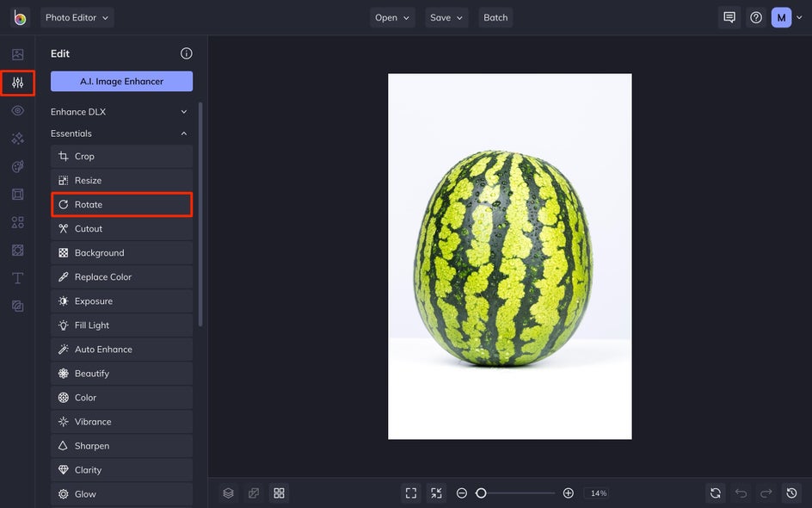
Task: Click the A.I. Image Enhancer button
Action: pos(121,82)
